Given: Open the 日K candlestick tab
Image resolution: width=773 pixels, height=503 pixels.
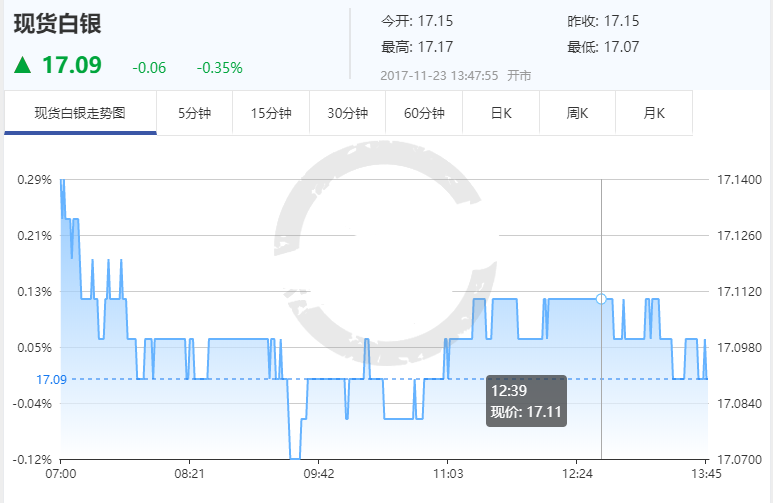Looking at the screenshot, I should coord(501,113).
